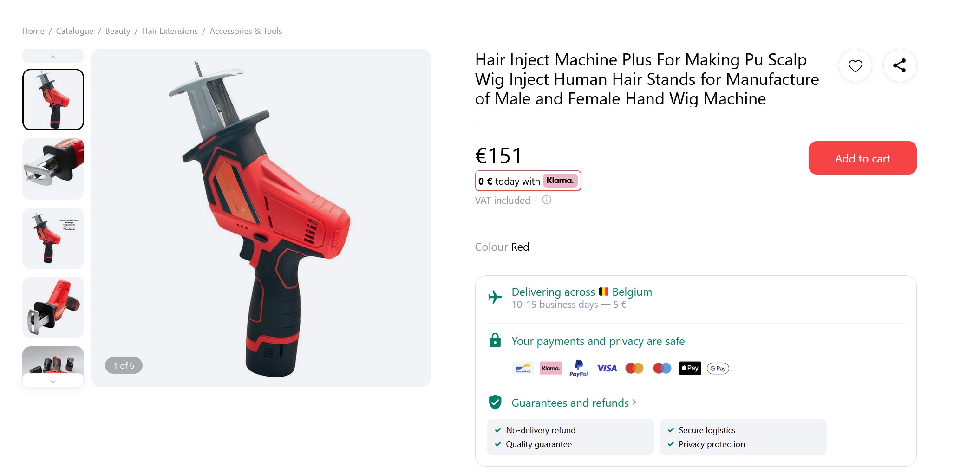Add product to wishlist with heart icon
980x474 pixels.
(x=855, y=66)
